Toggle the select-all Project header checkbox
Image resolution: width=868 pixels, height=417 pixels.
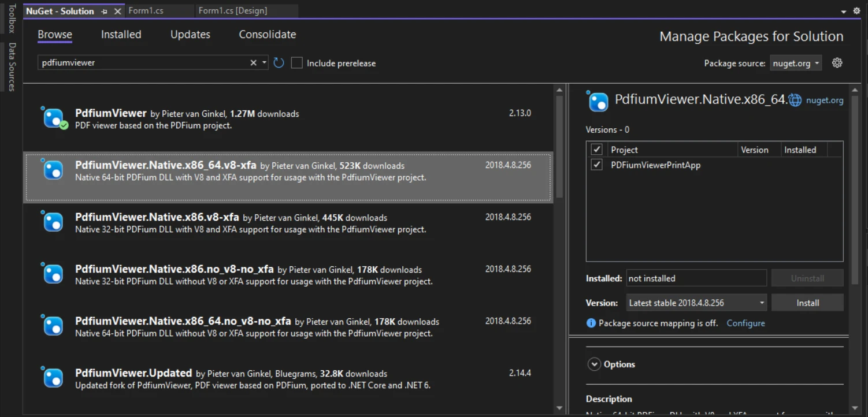coord(597,150)
